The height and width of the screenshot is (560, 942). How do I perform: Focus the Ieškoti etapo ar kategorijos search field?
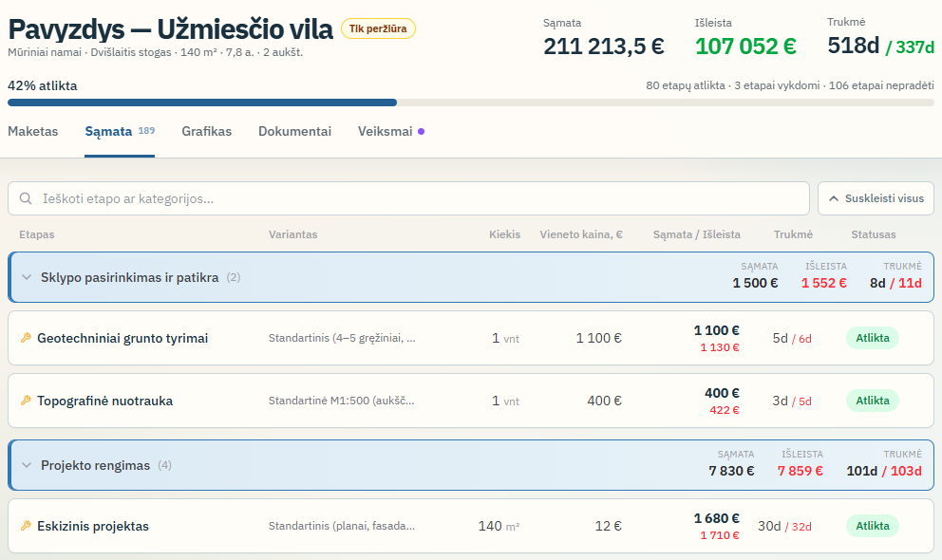point(408,198)
